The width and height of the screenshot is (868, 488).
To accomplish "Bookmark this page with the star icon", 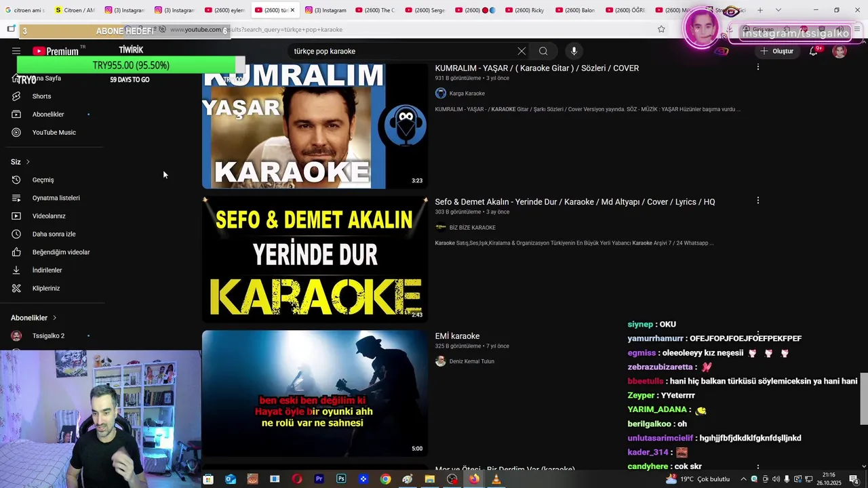I will pyautogui.click(x=661, y=29).
